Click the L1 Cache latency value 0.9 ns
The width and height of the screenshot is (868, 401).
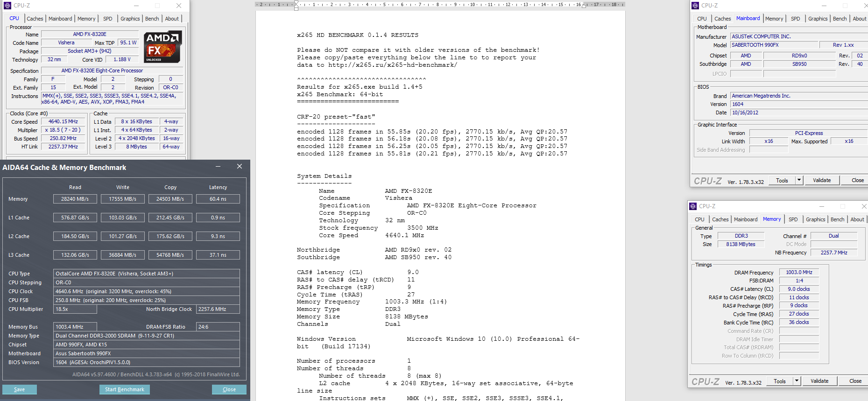218,218
